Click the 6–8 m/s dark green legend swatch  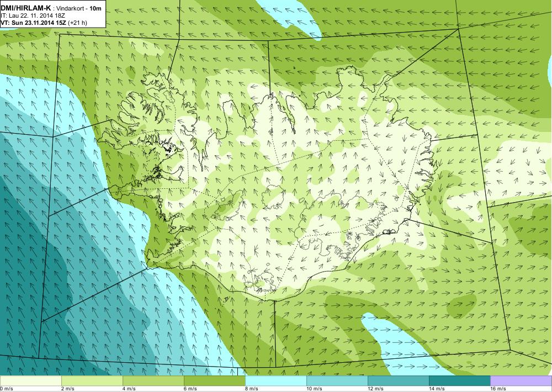(x=214, y=380)
